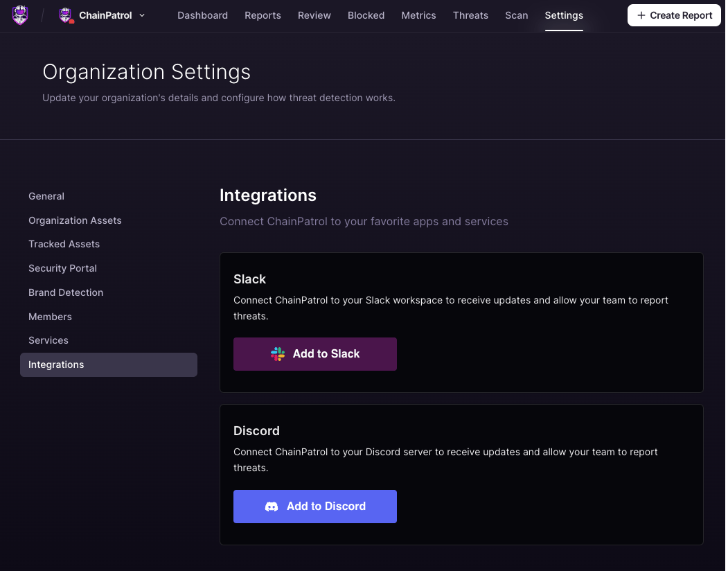The width and height of the screenshot is (728, 580).
Task: Click the Discord server description text
Action: (x=445, y=460)
